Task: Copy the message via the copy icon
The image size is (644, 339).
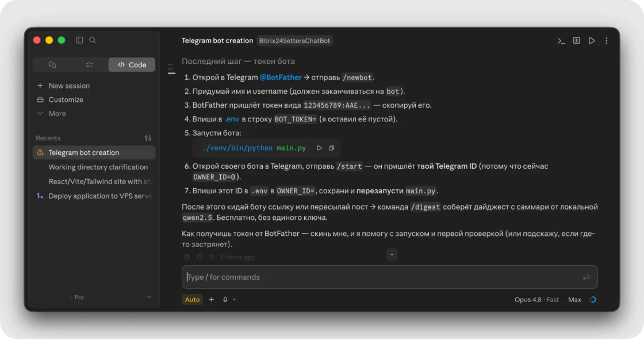Action: 187,257
